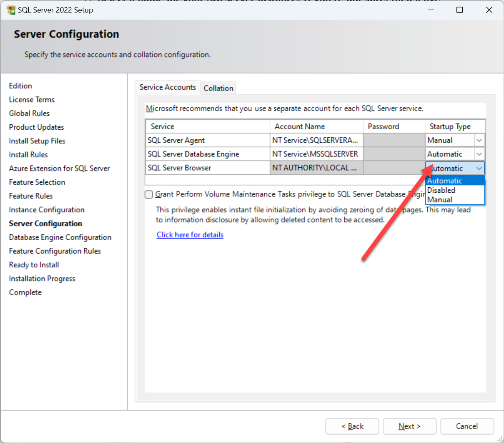Click the Feature Configuration Rules step
Image resolution: width=504 pixels, height=443 pixels.
[55, 251]
